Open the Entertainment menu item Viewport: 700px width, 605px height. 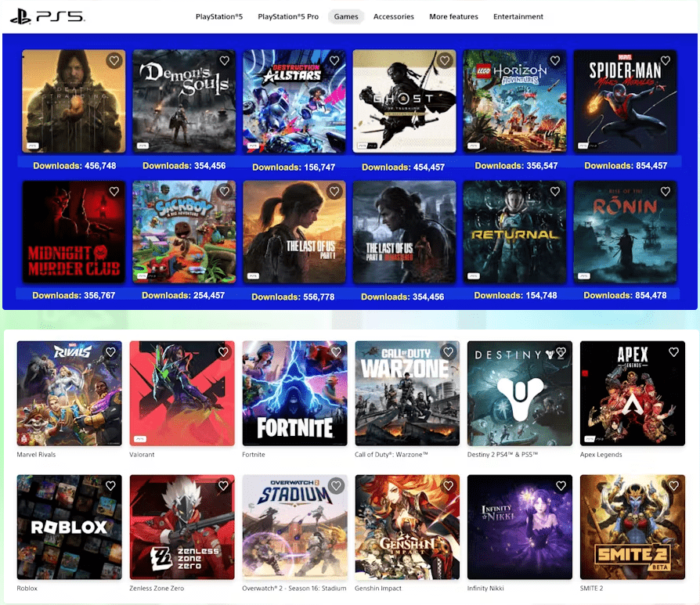(518, 16)
